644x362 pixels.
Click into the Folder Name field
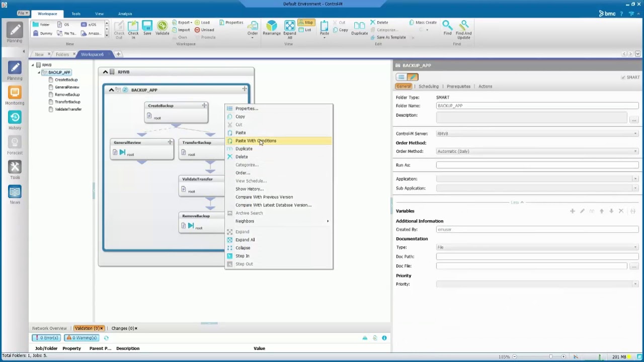pyautogui.click(x=537, y=106)
